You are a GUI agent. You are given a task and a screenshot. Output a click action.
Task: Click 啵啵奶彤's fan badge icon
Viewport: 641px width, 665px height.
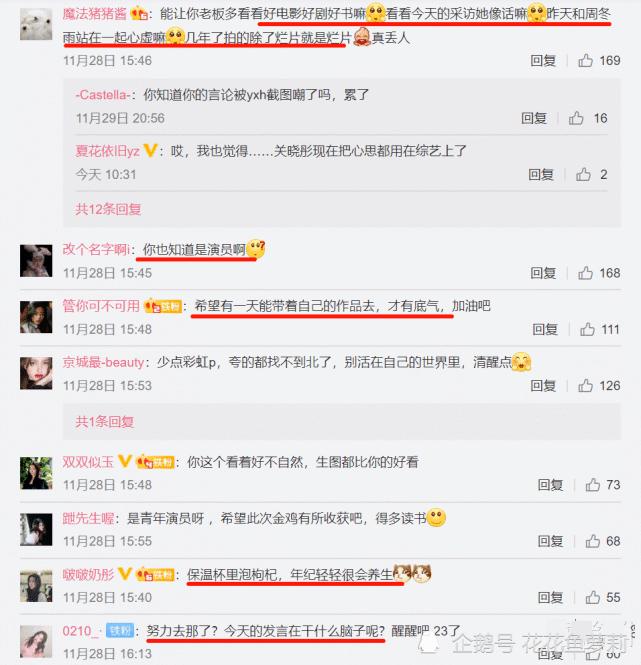[x=155, y=575]
